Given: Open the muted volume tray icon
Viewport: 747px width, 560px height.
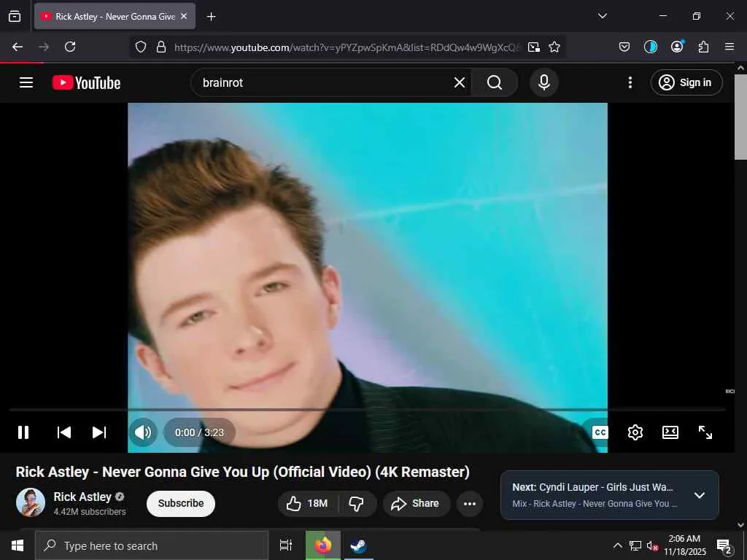Looking at the screenshot, I should tap(652, 545).
